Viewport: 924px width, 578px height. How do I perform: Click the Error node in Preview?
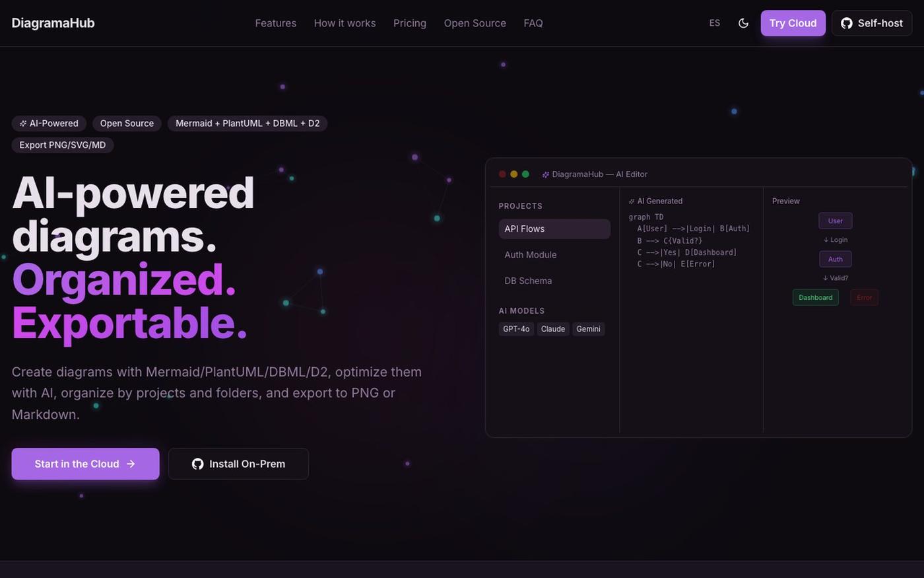point(865,298)
